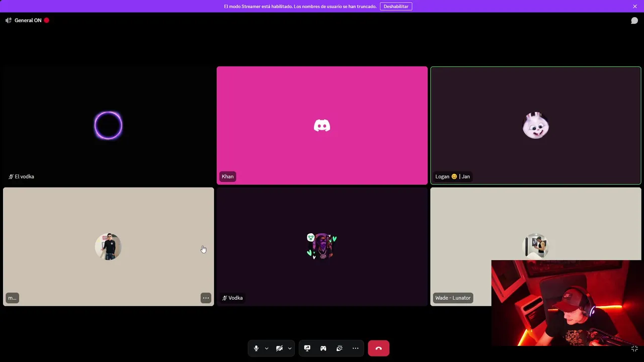Open General ON channel title

28,21
